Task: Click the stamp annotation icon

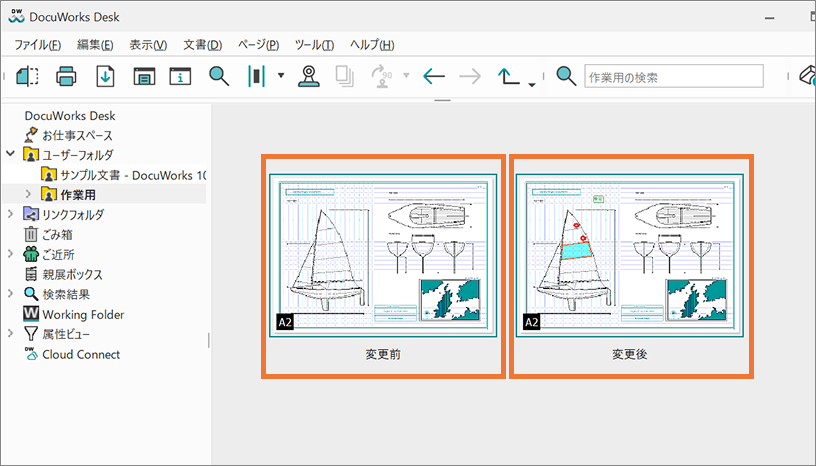Action: (309, 76)
